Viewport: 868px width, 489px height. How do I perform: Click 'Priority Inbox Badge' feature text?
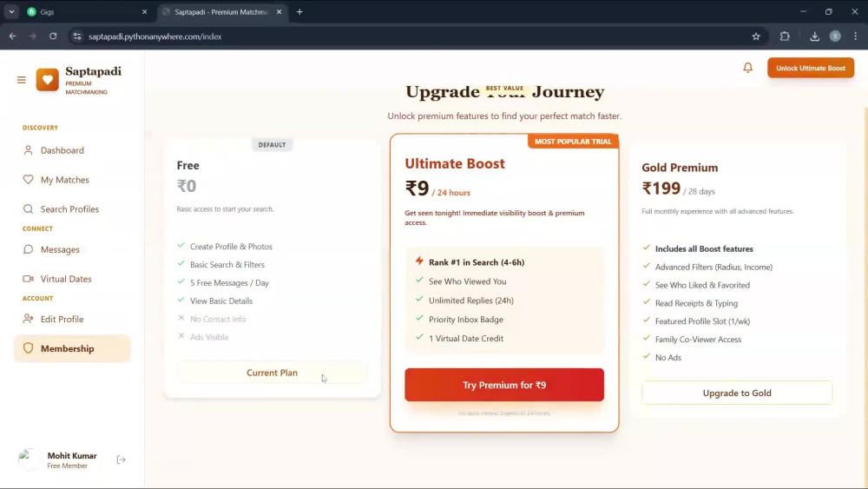coord(466,320)
